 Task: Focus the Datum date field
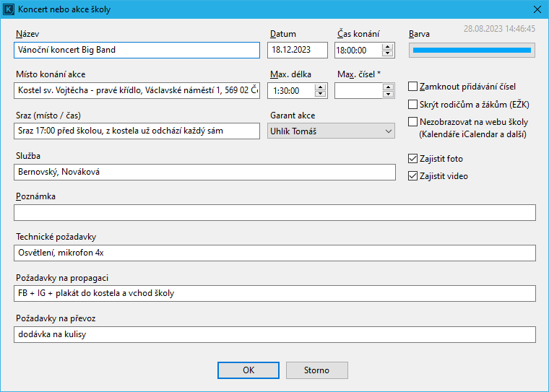coord(297,51)
